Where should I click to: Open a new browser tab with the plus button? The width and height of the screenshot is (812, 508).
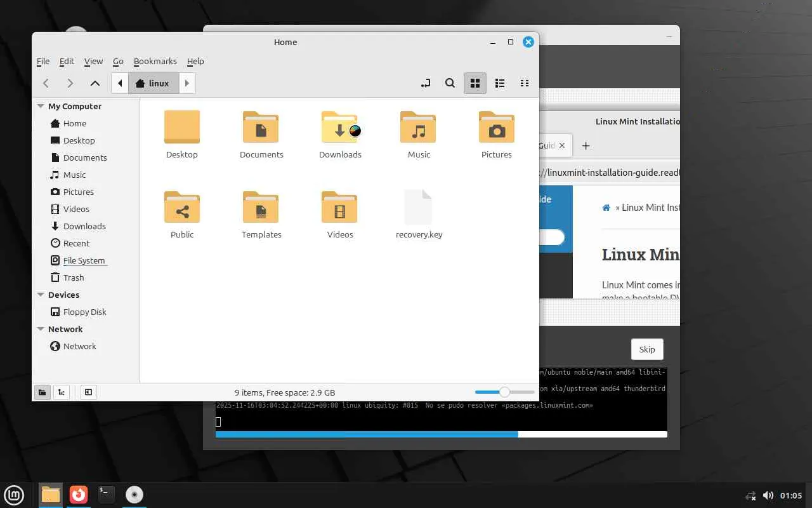[586, 145]
